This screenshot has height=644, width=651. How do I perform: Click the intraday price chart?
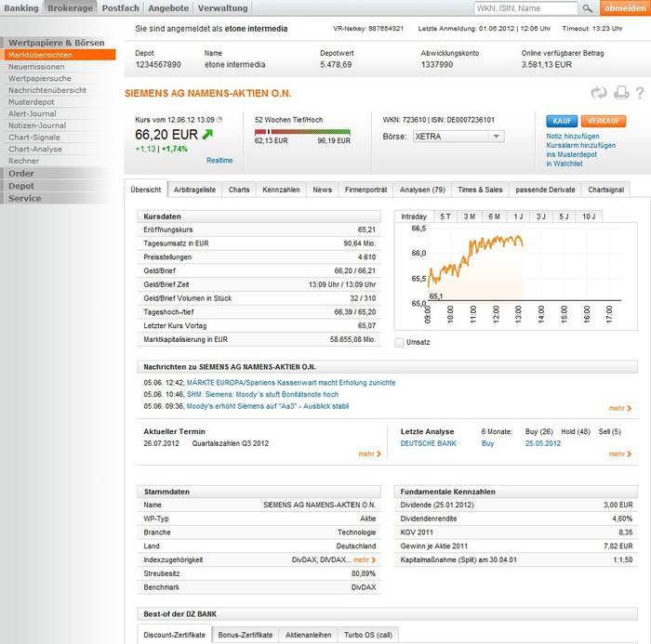pos(515,276)
